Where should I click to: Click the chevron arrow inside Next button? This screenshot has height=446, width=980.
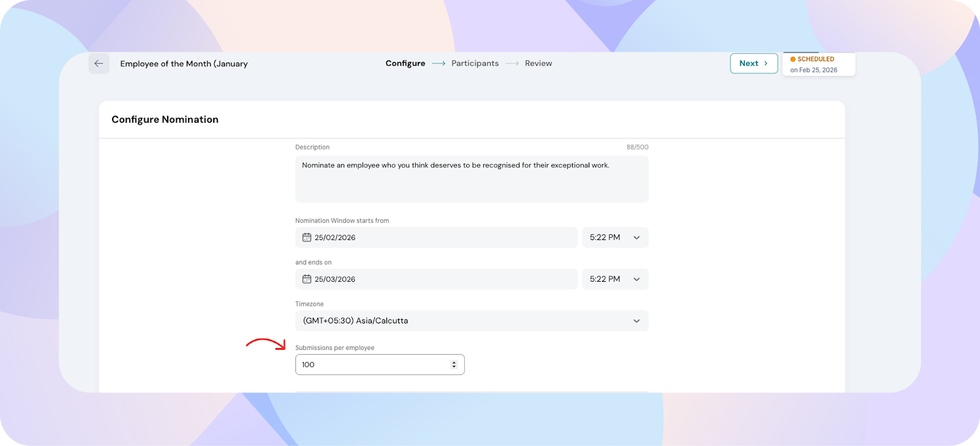pyautogui.click(x=766, y=64)
